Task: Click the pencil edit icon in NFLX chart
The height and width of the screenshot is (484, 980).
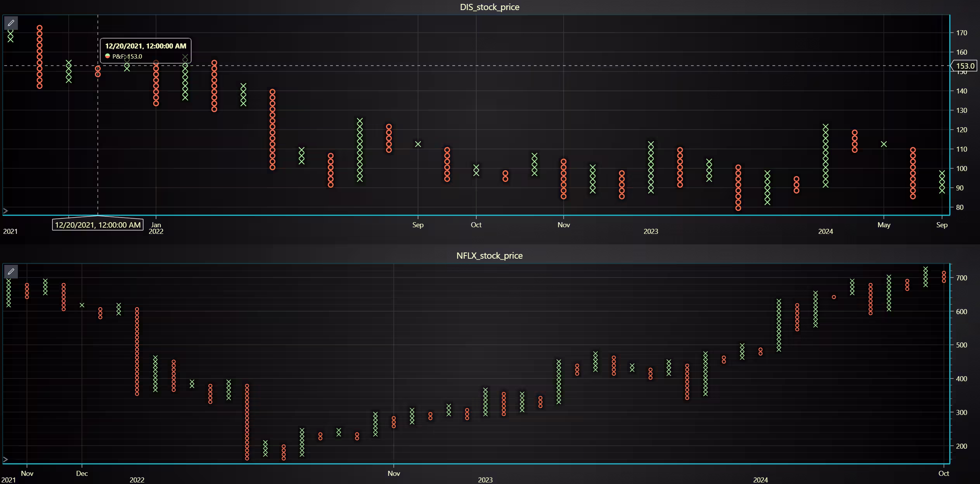Action: [x=11, y=271]
